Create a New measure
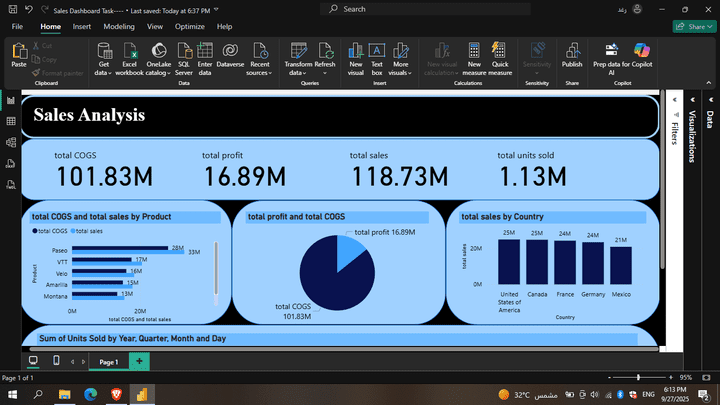The width and height of the screenshot is (720, 405). click(x=474, y=50)
